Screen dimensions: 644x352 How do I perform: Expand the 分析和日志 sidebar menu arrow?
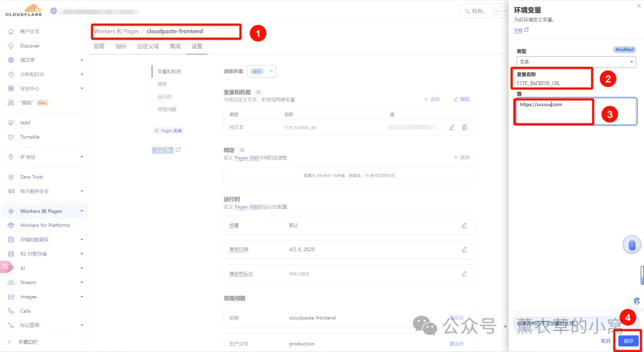(82, 75)
